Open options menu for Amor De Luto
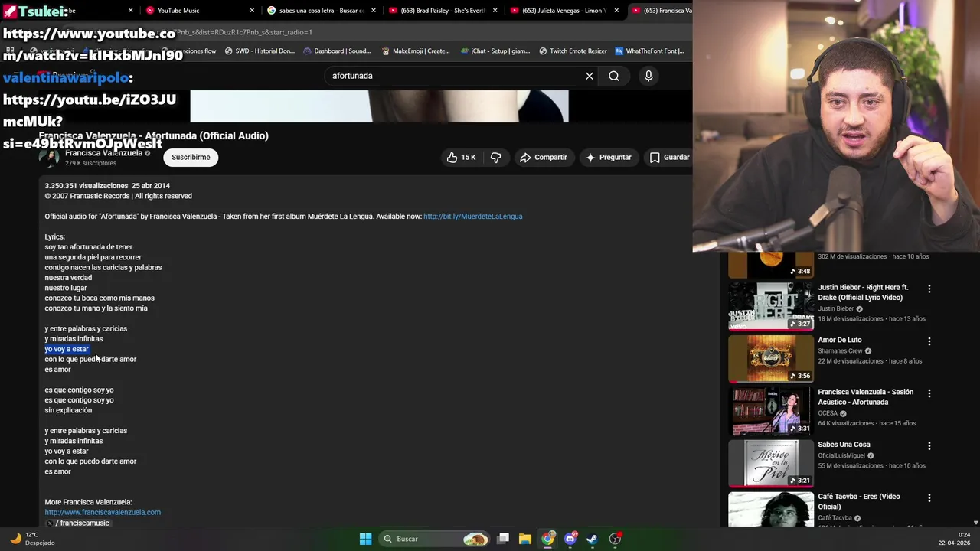980x551 pixels. click(x=929, y=341)
